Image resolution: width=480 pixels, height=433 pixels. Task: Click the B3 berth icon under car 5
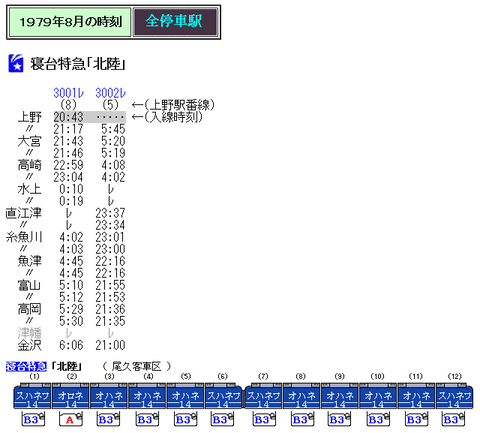point(185,419)
